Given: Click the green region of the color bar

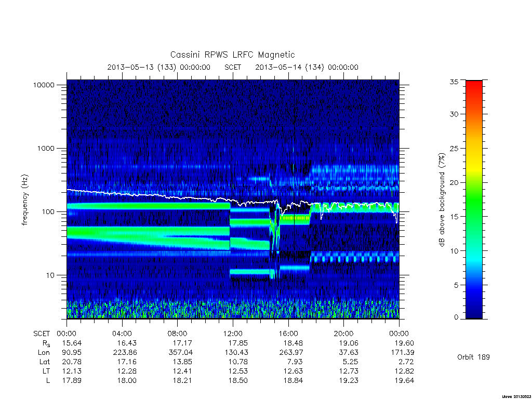Looking at the screenshot, I should point(474,204).
